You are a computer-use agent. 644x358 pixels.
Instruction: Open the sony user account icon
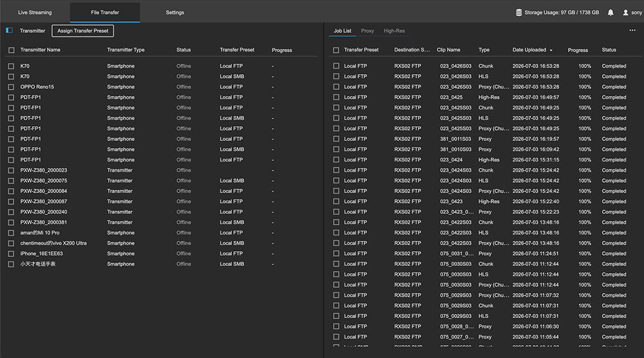625,13
